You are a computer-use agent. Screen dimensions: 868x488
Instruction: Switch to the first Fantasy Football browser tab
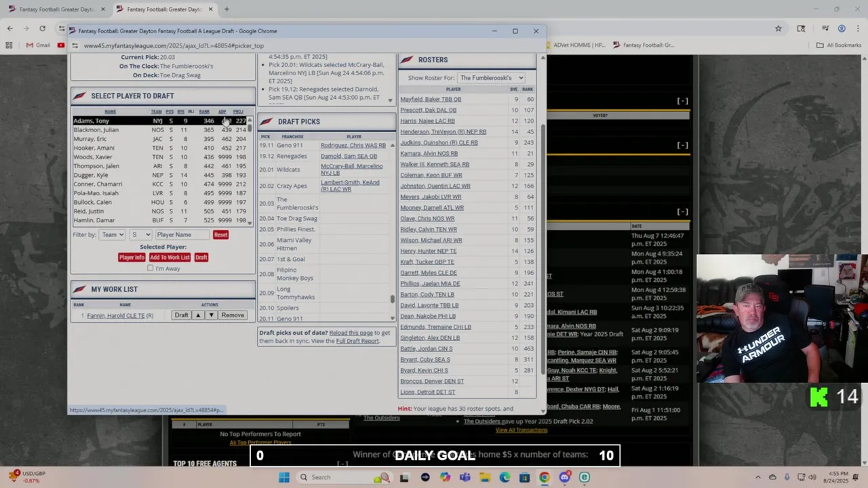point(56,9)
